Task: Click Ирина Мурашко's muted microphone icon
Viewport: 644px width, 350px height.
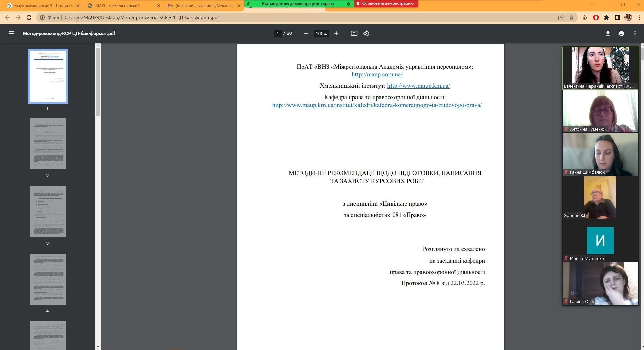Action: pyautogui.click(x=566, y=259)
